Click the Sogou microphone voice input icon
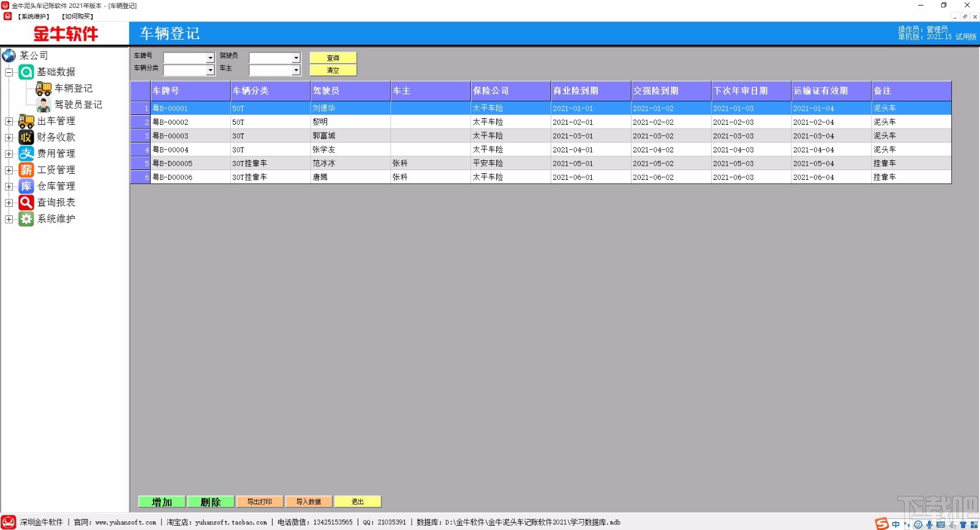The width and height of the screenshot is (980, 530). point(929,524)
